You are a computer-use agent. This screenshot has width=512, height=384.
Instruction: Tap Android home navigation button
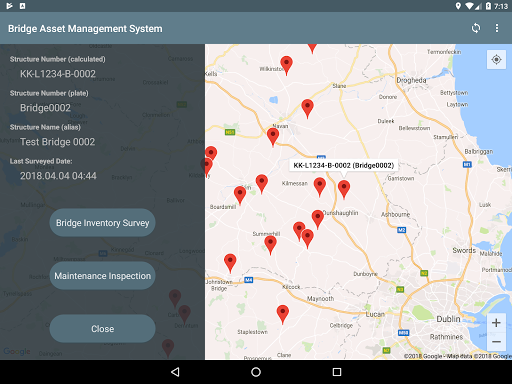point(256,372)
